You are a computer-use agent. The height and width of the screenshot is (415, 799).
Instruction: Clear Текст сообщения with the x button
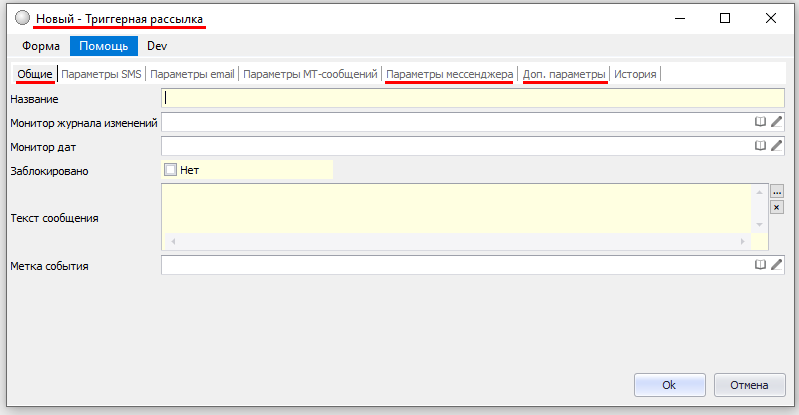pyautogui.click(x=776, y=207)
